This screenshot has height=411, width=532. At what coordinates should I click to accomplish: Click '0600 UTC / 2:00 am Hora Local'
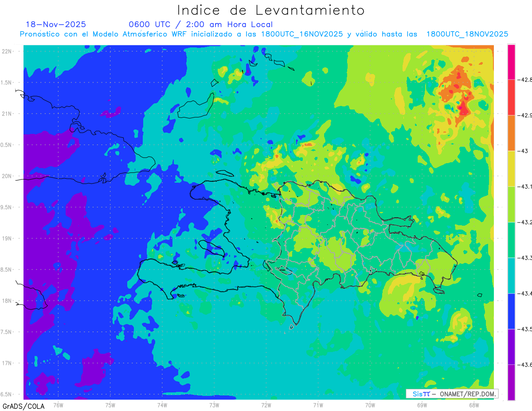[201, 25]
